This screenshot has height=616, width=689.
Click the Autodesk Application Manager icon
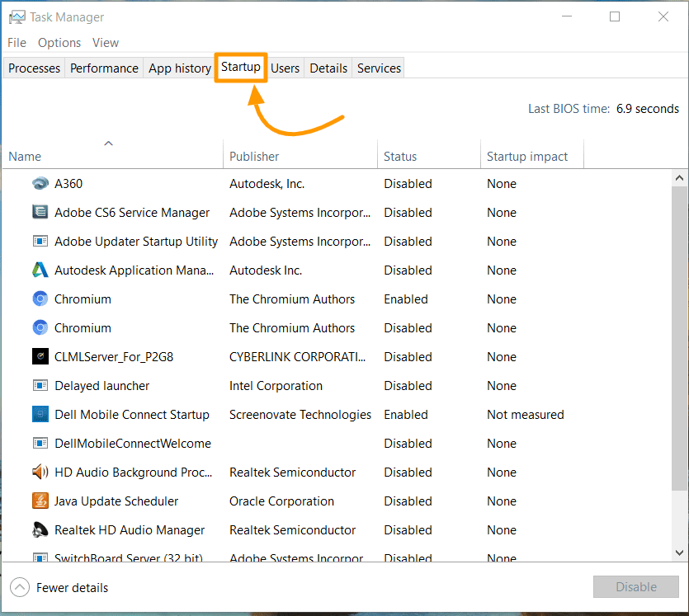(40, 270)
